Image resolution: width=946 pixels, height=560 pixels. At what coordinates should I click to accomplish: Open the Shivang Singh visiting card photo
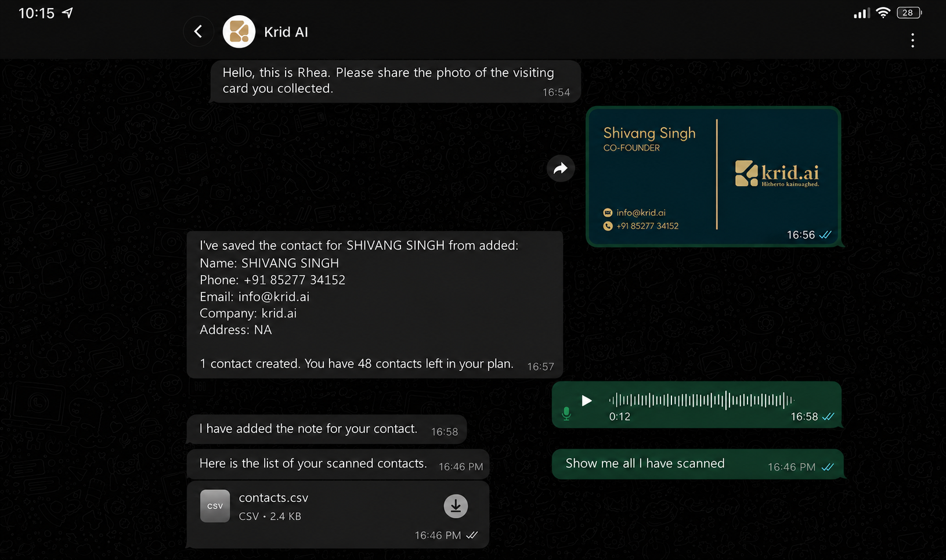713,176
